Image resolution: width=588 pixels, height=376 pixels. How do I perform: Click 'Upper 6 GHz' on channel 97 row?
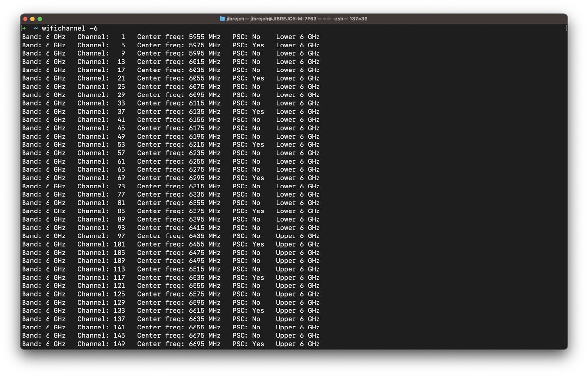(297, 236)
